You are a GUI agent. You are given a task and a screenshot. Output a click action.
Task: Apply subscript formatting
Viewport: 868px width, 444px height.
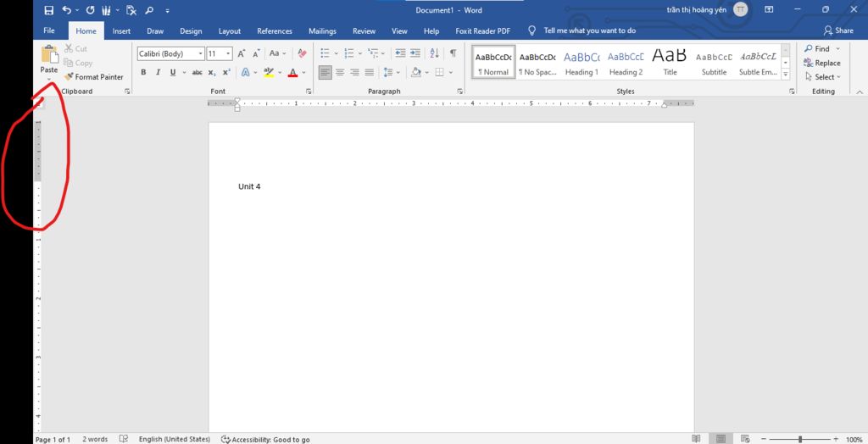[x=212, y=73]
